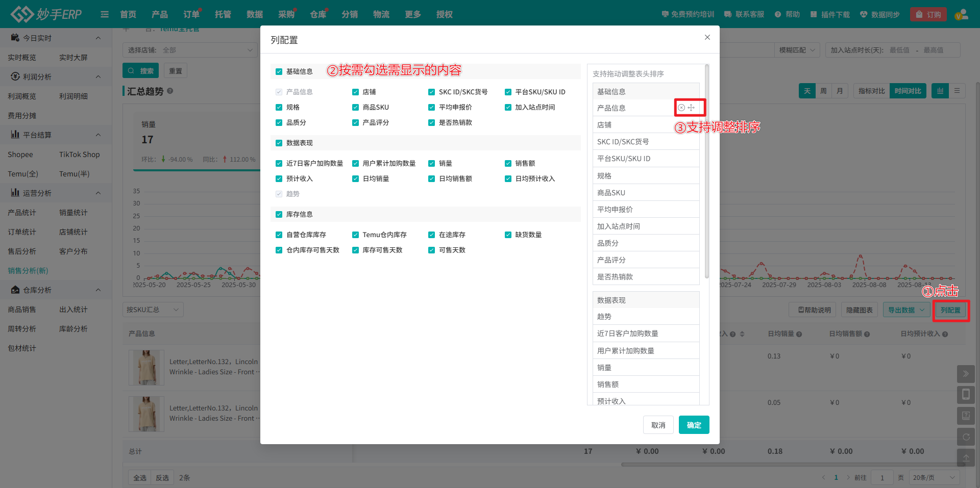The image size is (980, 488).
Task: Click the column order list vertical scrollbar
Action: [706, 173]
